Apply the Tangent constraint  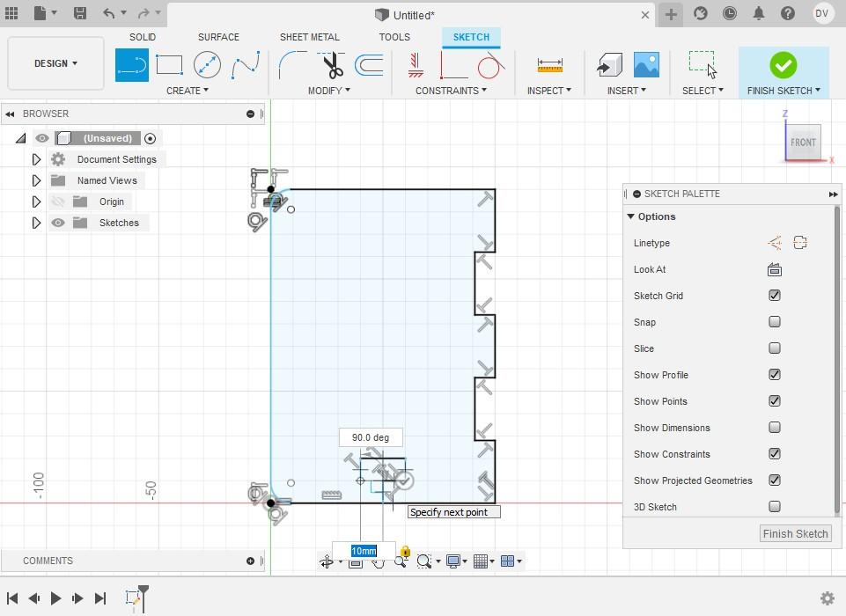[x=491, y=65]
